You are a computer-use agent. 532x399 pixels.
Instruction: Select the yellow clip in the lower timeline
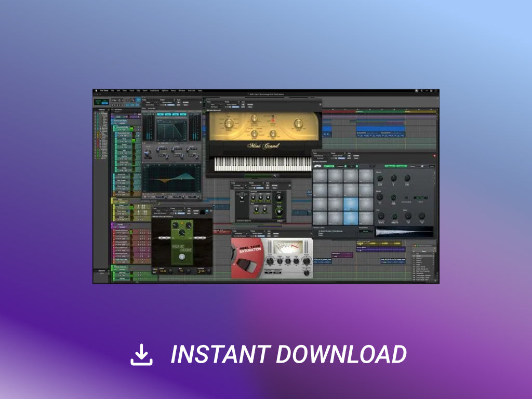[x=379, y=243]
